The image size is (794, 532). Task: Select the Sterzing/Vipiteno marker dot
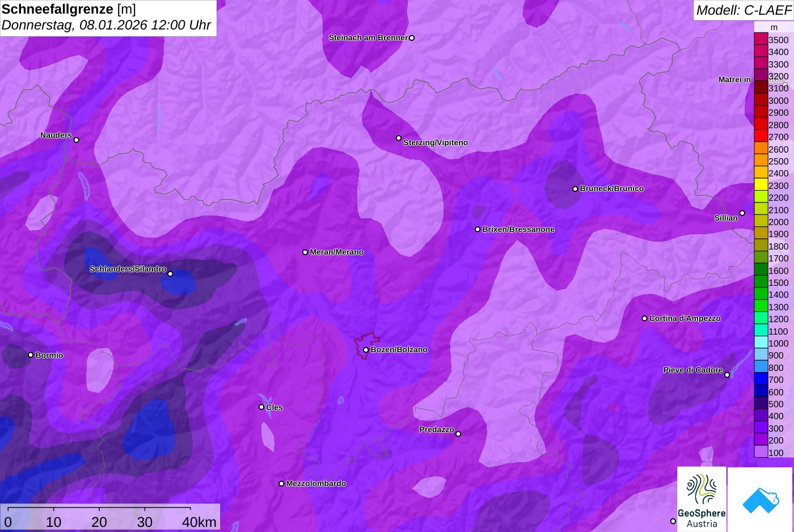click(399, 138)
